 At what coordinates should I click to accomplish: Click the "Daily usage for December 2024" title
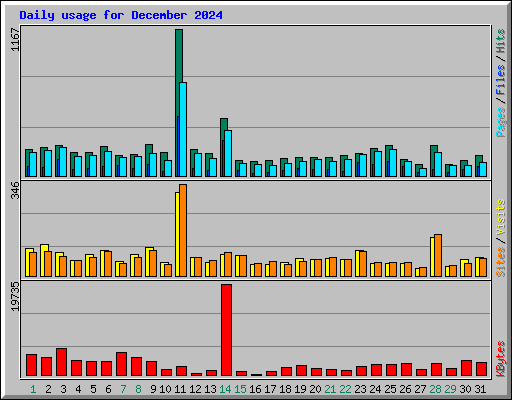pos(121,15)
